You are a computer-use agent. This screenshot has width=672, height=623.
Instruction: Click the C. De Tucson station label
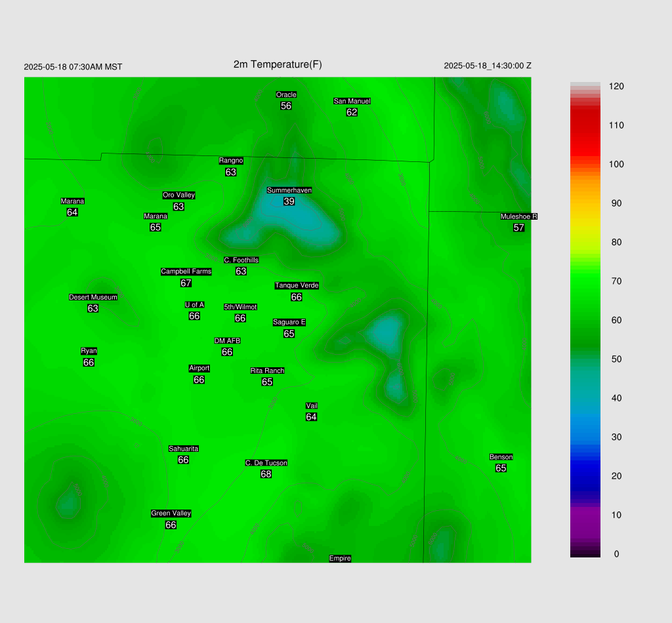tap(266, 463)
